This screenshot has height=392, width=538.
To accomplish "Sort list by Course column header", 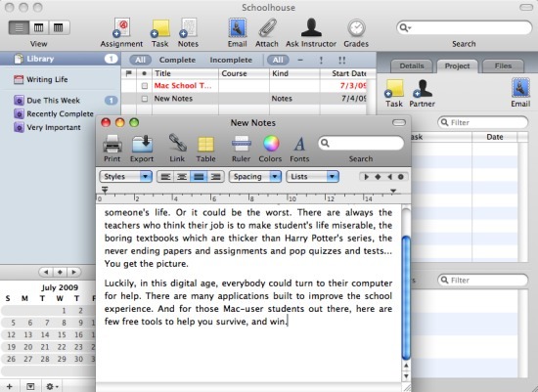I will coord(244,73).
